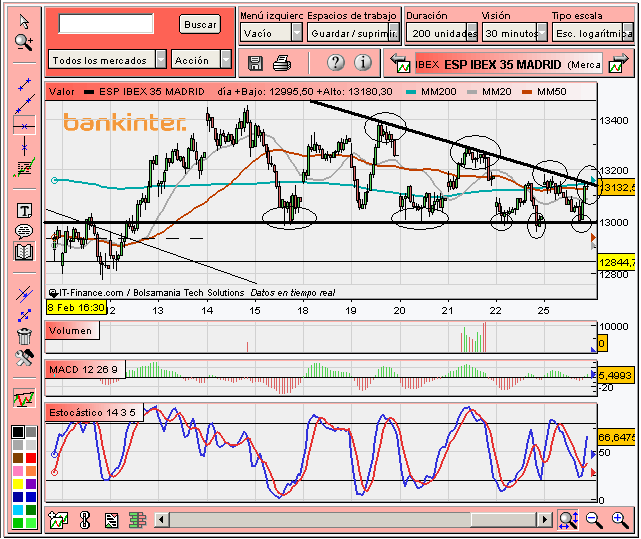Click the scrollbar left arrow button

pos(161,520)
